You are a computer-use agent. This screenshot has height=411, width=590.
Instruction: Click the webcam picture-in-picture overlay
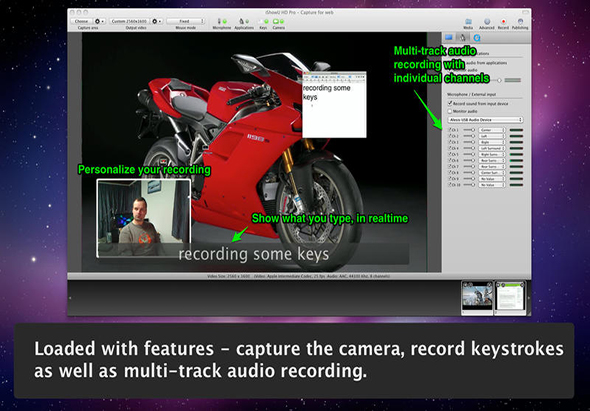[143, 218]
